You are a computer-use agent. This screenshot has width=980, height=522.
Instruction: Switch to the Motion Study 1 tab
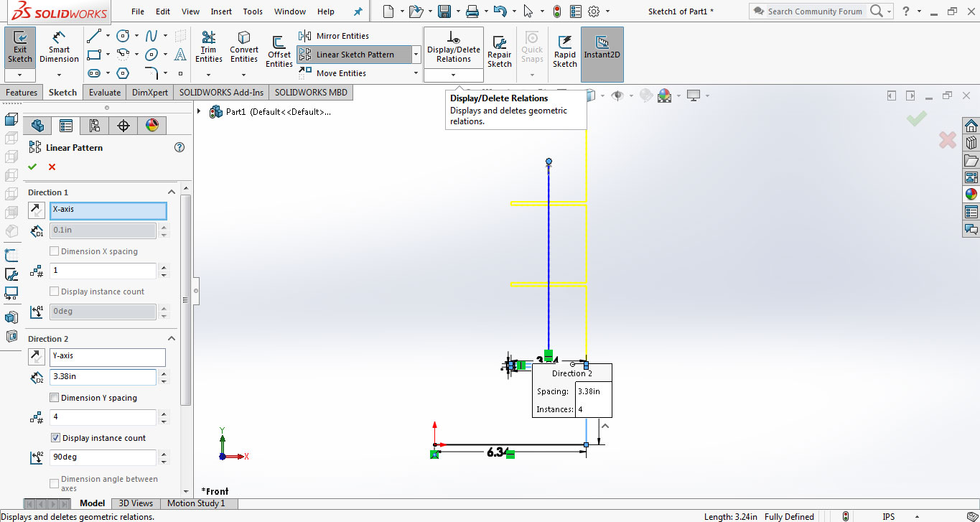196,503
